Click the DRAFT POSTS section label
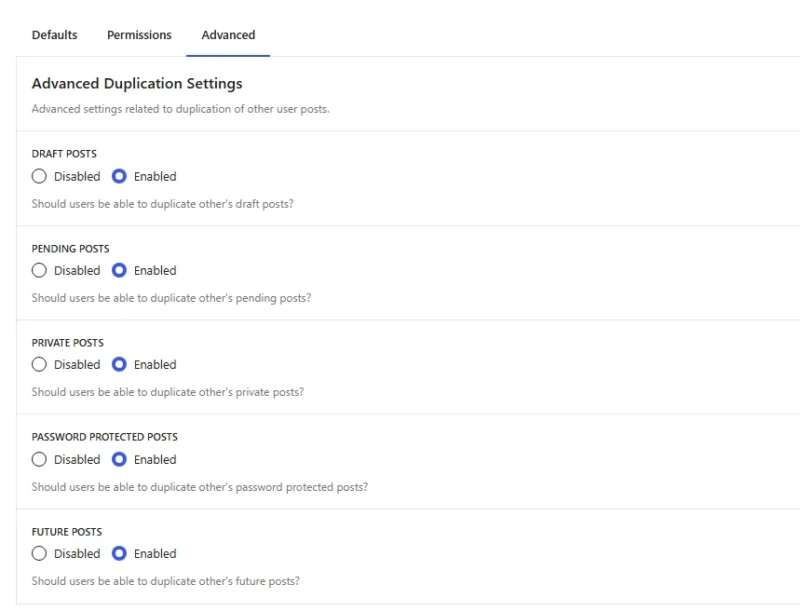The image size is (800, 611). tap(64, 154)
